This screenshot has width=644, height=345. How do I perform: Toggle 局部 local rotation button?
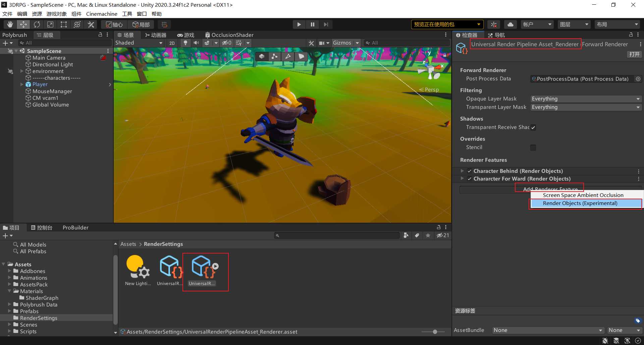[141, 24]
